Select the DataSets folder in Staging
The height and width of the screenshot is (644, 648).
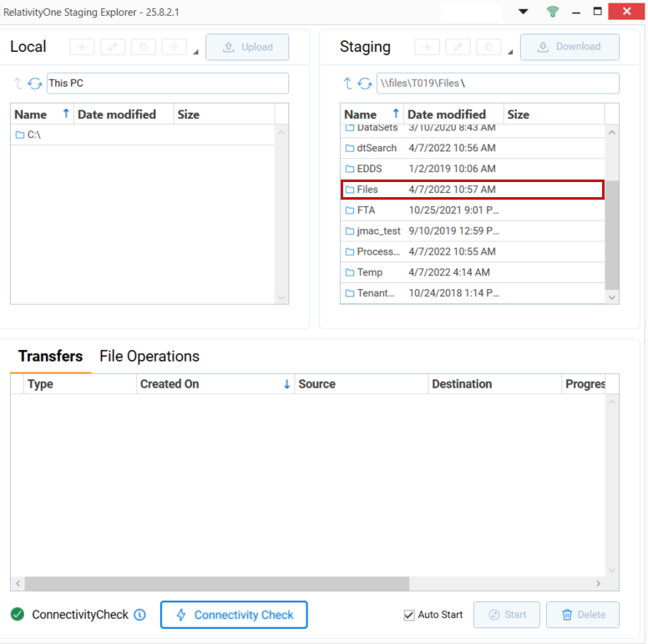pos(473,129)
